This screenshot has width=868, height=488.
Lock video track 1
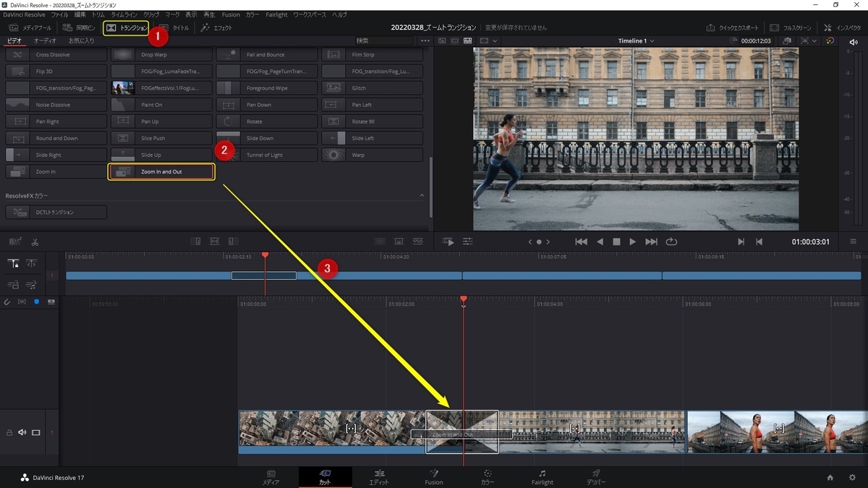9,432
